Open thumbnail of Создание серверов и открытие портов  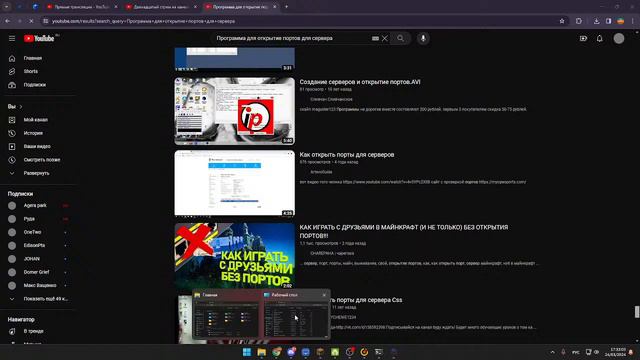click(x=235, y=111)
